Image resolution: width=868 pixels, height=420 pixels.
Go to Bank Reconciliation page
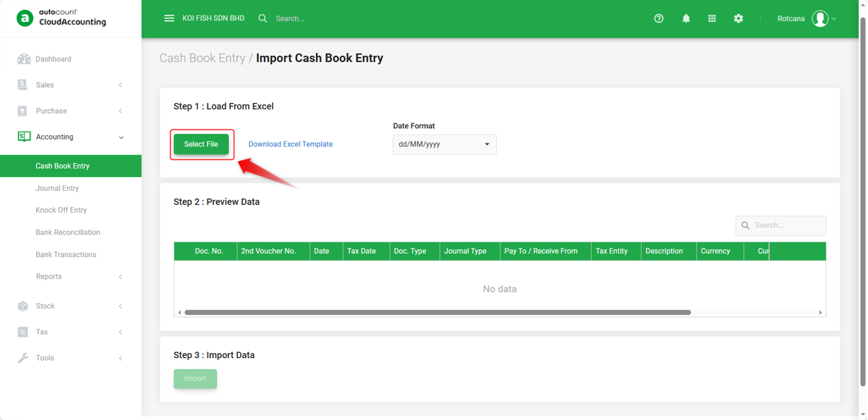(x=68, y=233)
